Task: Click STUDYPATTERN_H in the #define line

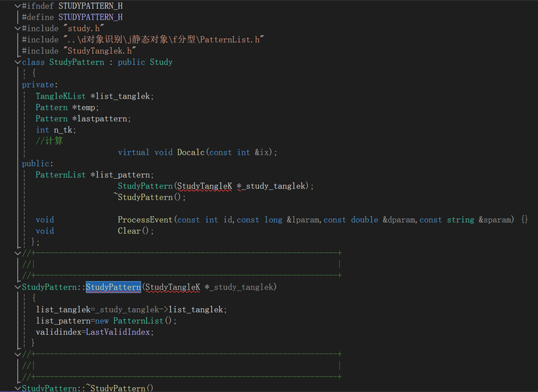Action: (x=91, y=17)
